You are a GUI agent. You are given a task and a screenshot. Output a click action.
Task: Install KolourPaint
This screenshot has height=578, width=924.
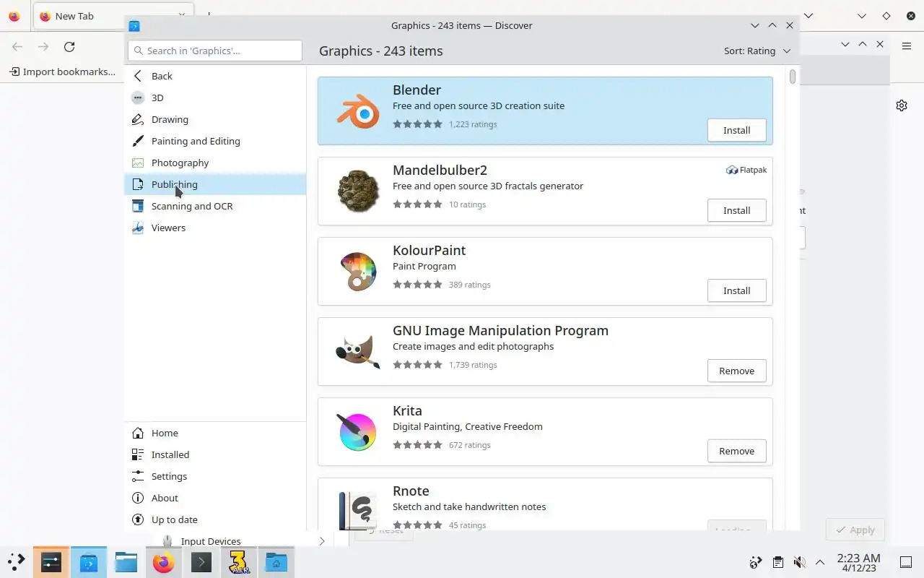(736, 291)
